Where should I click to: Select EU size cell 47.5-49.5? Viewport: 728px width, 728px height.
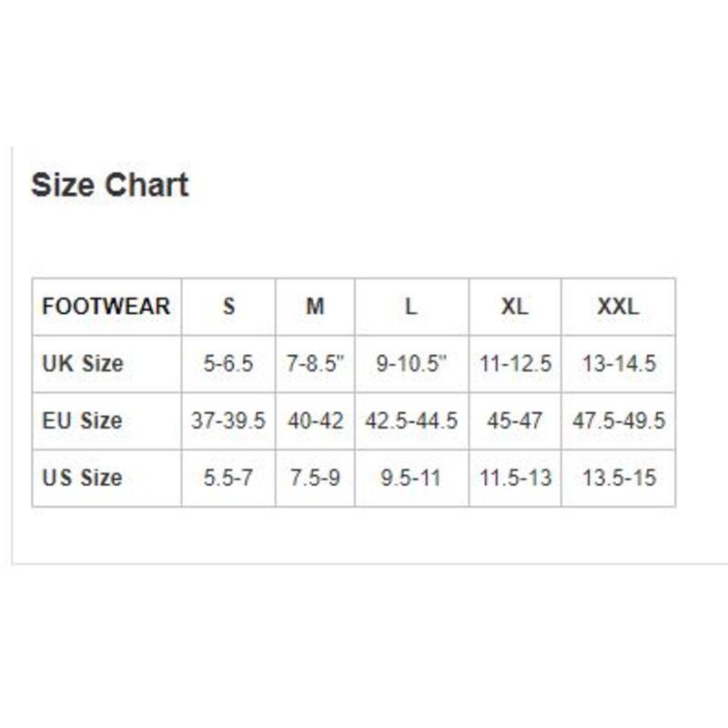click(x=619, y=421)
